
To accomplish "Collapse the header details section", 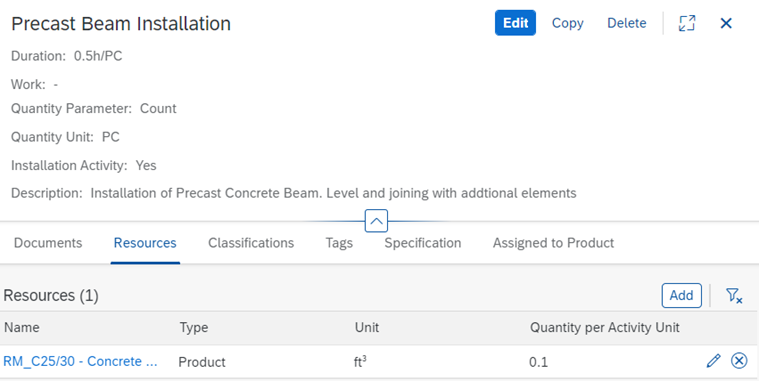I will (376, 221).
